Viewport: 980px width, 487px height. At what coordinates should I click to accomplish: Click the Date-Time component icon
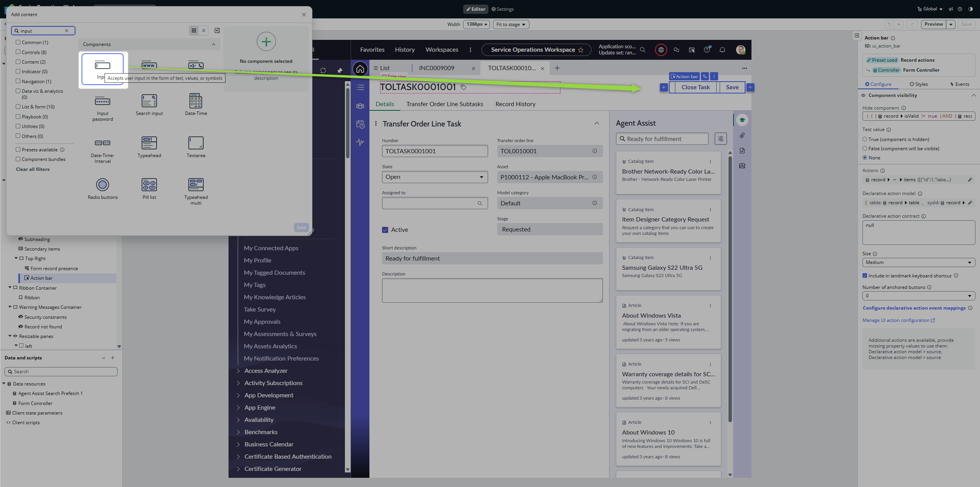[x=196, y=101]
